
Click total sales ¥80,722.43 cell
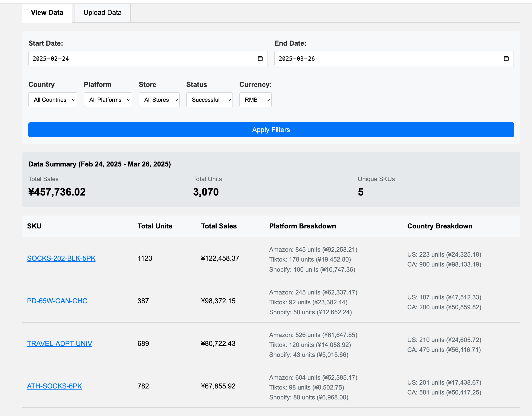218,344
